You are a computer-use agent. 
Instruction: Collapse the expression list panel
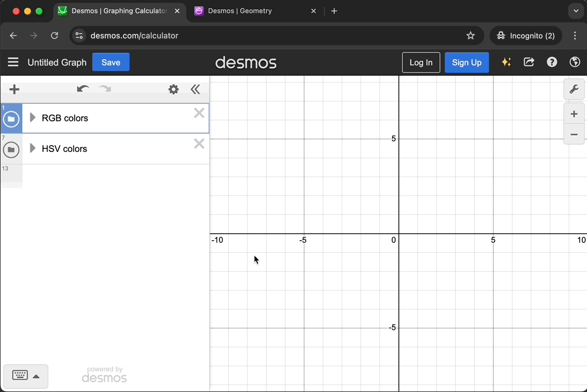coord(195,89)
